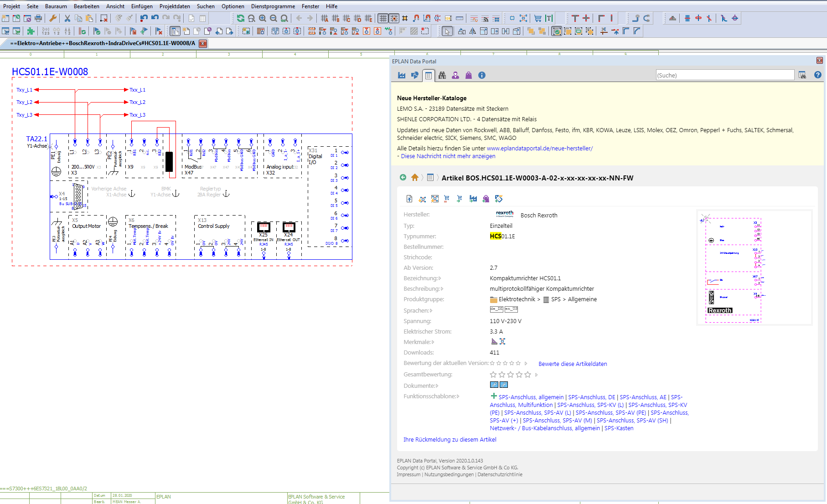Open the purple shopping bag icon
This screenshot has height=504, width=827.
(469, 76)
